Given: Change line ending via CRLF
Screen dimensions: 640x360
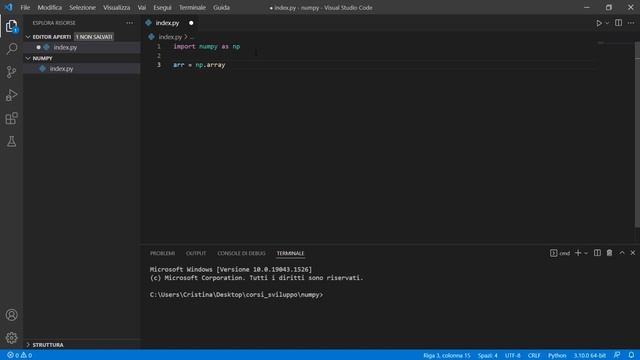Looking at the screenshot, I should click(533, 355).
